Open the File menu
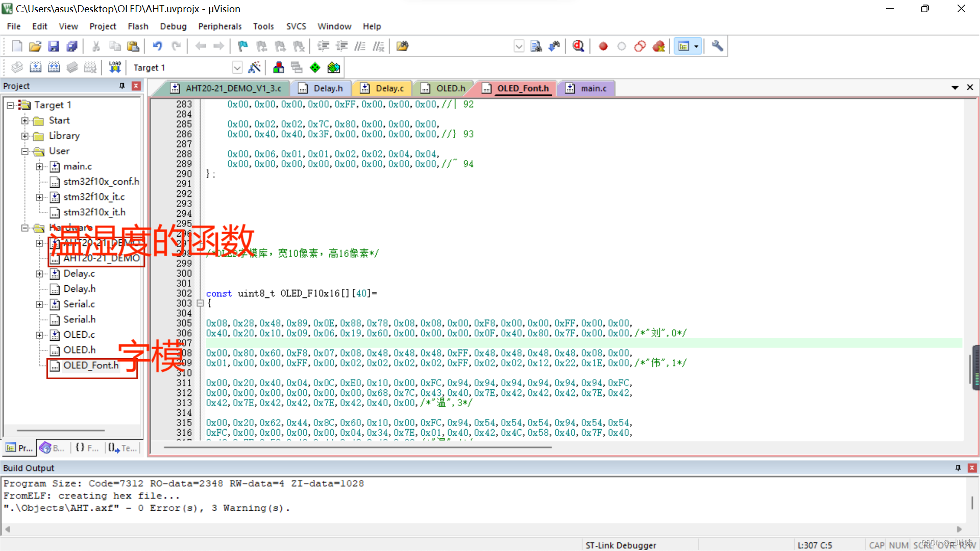This screenshot has height=551, width=980. (x=14, y=26)
